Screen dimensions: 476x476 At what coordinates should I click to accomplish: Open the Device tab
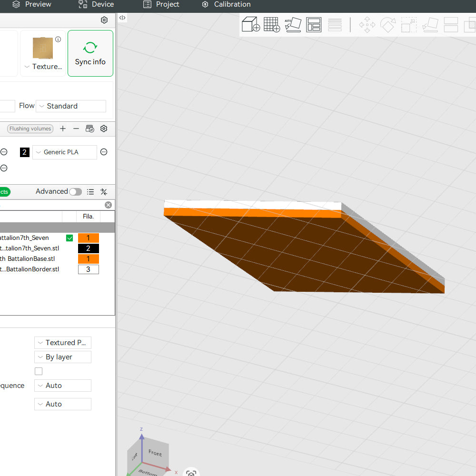pos(96,4)
